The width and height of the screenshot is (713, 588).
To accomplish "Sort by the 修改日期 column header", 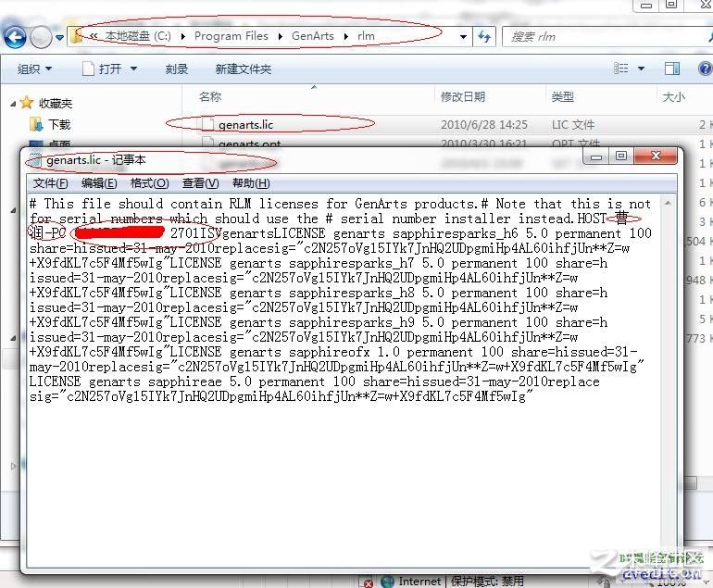I will pyautogui.click(x=463, y=96).
